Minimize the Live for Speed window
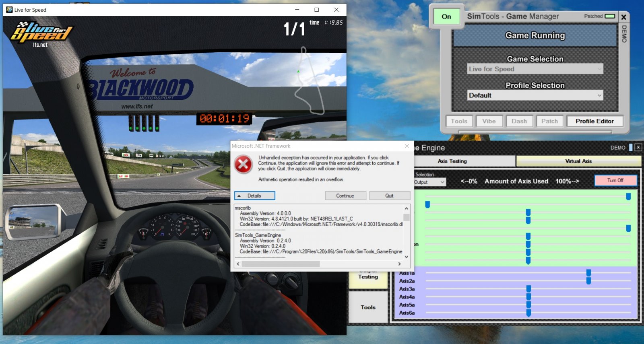This screenshot has height=344, width=644. [x=297, y=10]
